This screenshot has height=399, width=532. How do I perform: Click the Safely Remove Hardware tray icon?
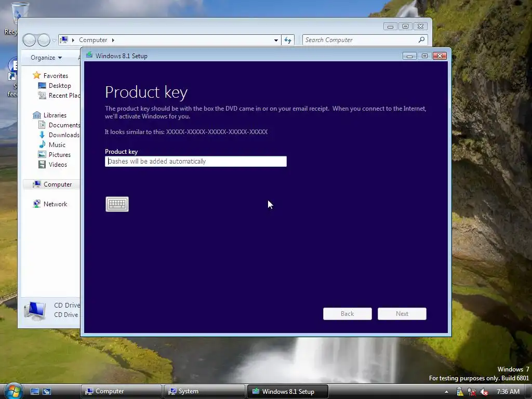tap(459, 392)
